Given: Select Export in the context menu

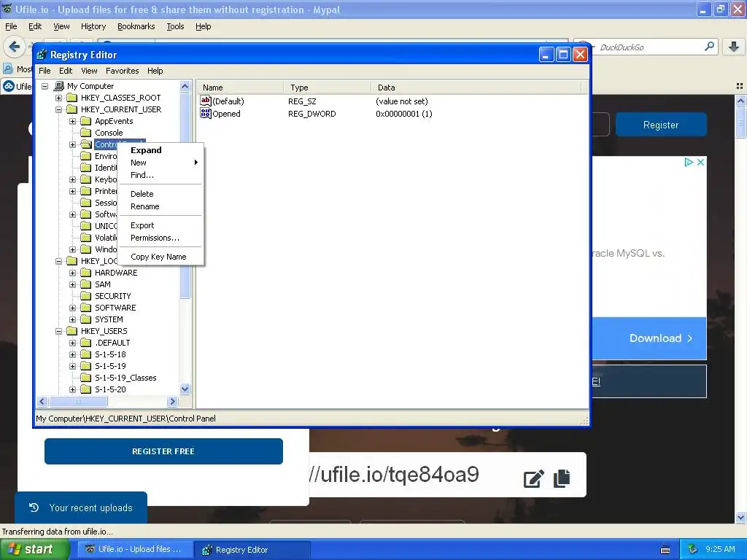Looking at the screenshot, I should [160, 225].
